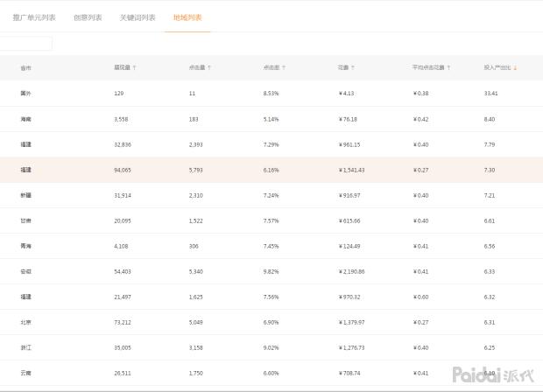Click the impressions value 129
The width and height of the screenshot is (543, 392).
click(119, 94)
